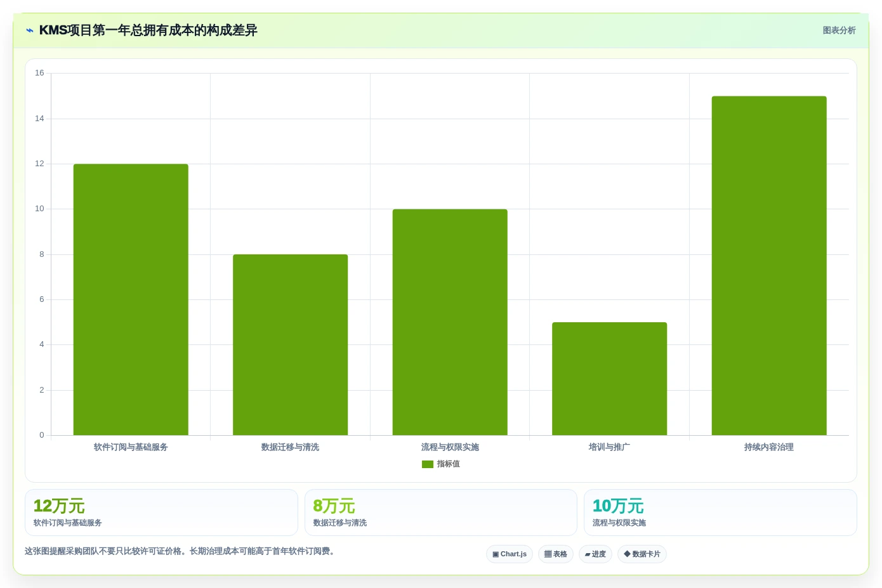Click the 指标值 legend label
Screen dimensions: 882x588
coord(448,464)
